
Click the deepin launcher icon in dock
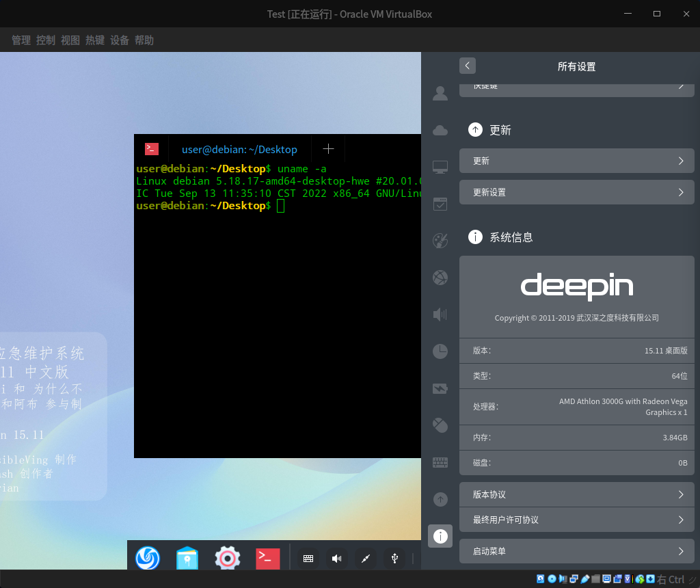click(148, 558)
